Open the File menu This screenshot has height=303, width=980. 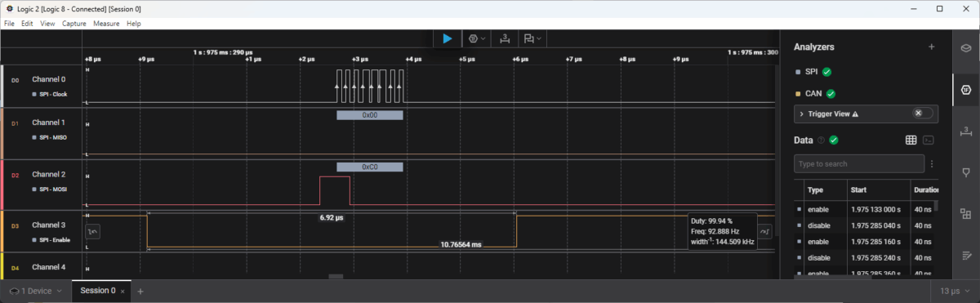tap(10, 24)
